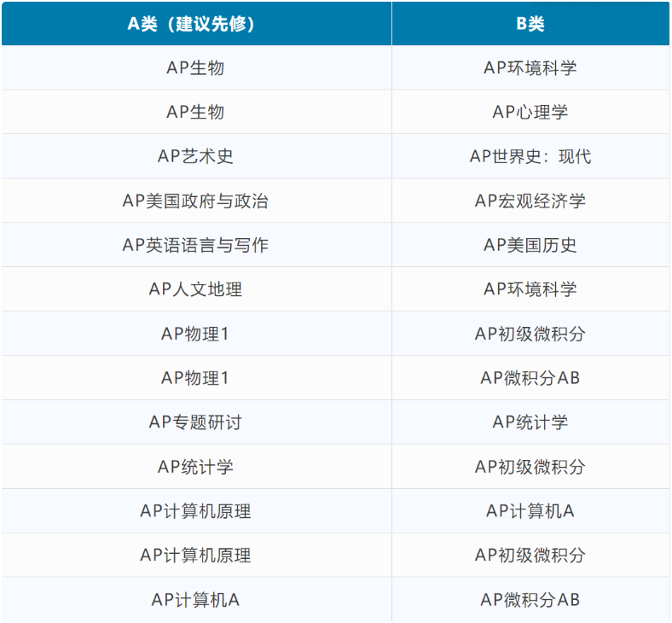The image size is (672, 623).
Task: Select AP物理1 cell beside AP初级微积分
Action: [x=196, y=334]
